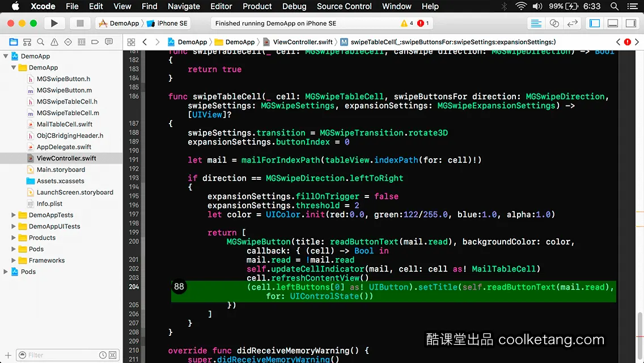The height and width of the screenshot is (363, 644).
Task: Open the Symbol navigator icon
Action: coord(27,42)
